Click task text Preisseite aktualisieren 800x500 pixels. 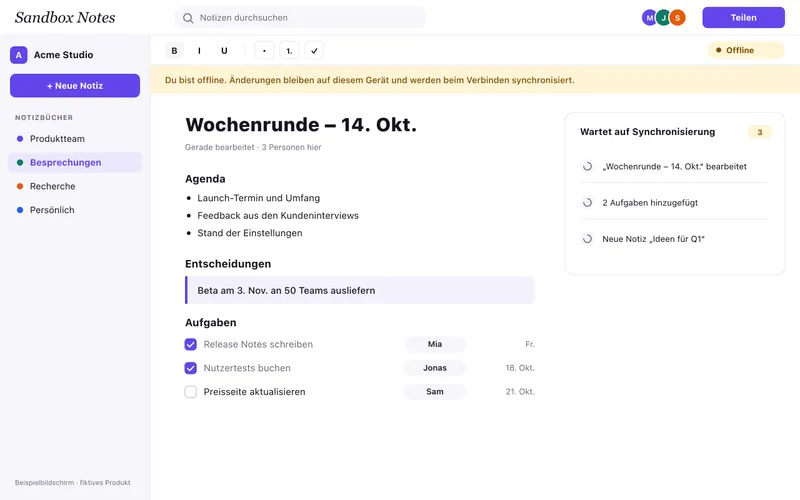click(255, 392)
